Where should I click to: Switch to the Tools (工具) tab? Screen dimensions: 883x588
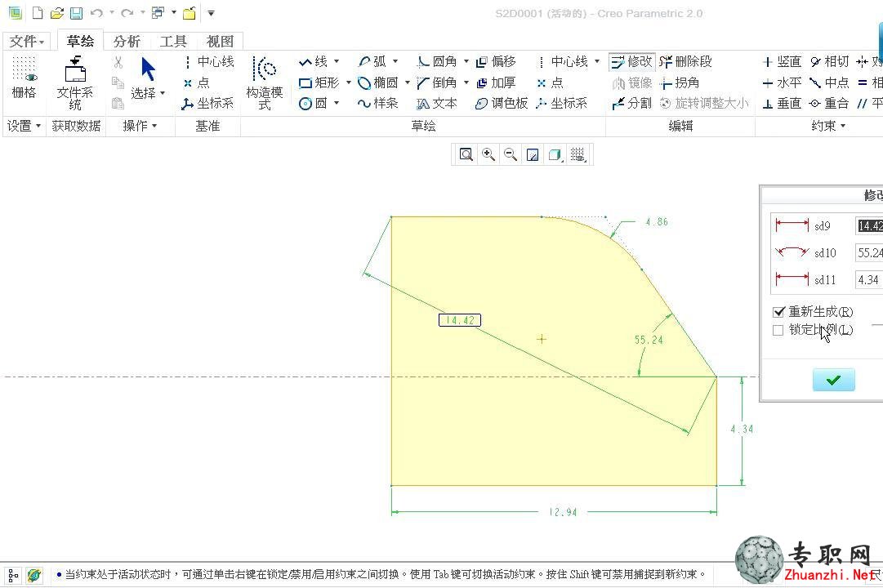click(x=173, y=41)
